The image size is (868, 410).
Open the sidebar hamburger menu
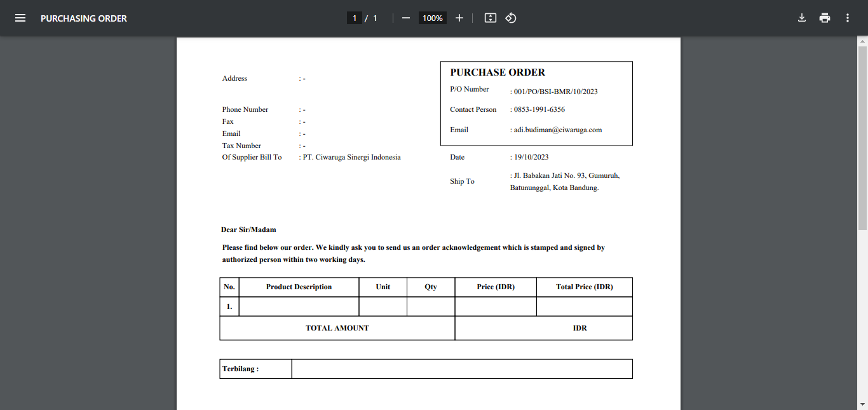click(x=20, y=18)
